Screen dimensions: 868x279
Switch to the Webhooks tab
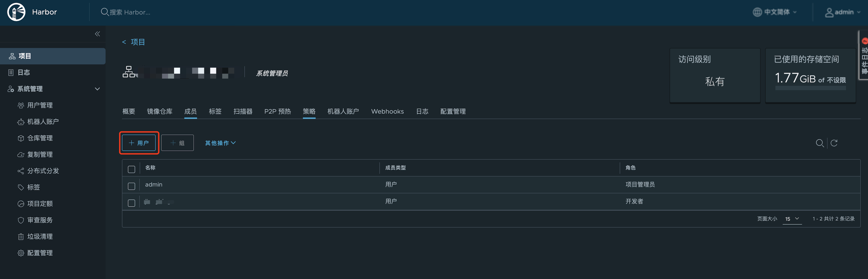(x=387, y=111)
